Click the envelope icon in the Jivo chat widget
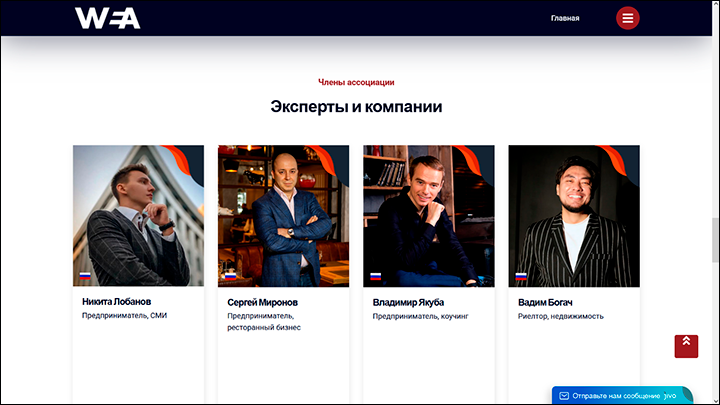 (x=564, y=396)
